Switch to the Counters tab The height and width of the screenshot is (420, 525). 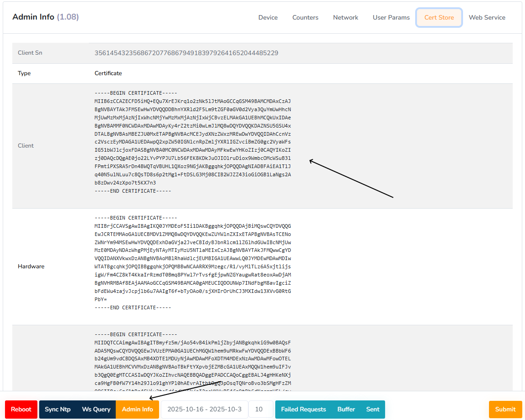point(305,17)
